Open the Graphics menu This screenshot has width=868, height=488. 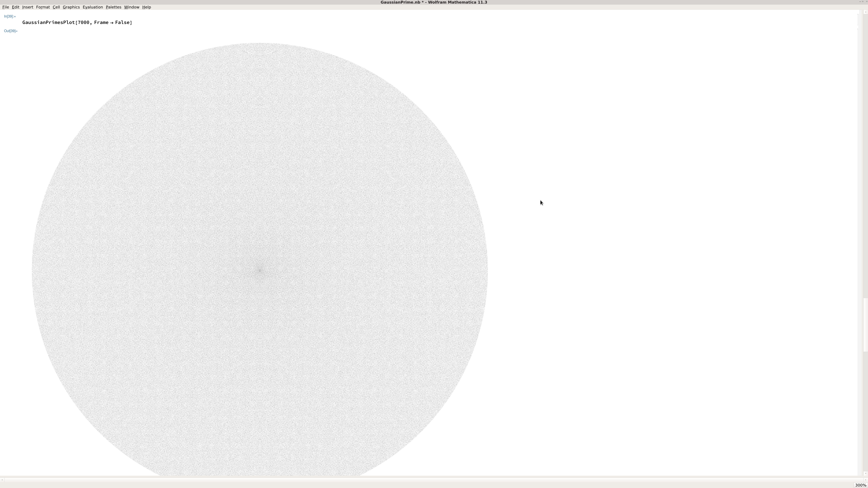point(71,7)
